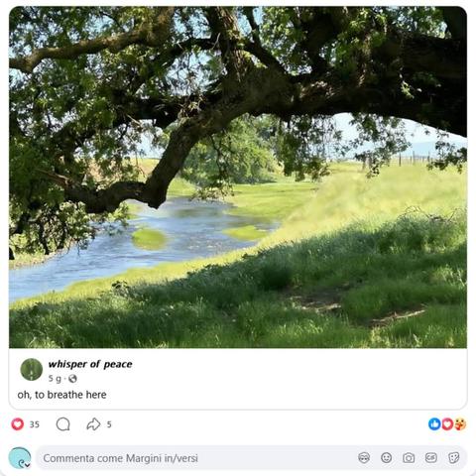Click the blue Like reaction badge
Viewport: 476px width, 476px height.
434,424
